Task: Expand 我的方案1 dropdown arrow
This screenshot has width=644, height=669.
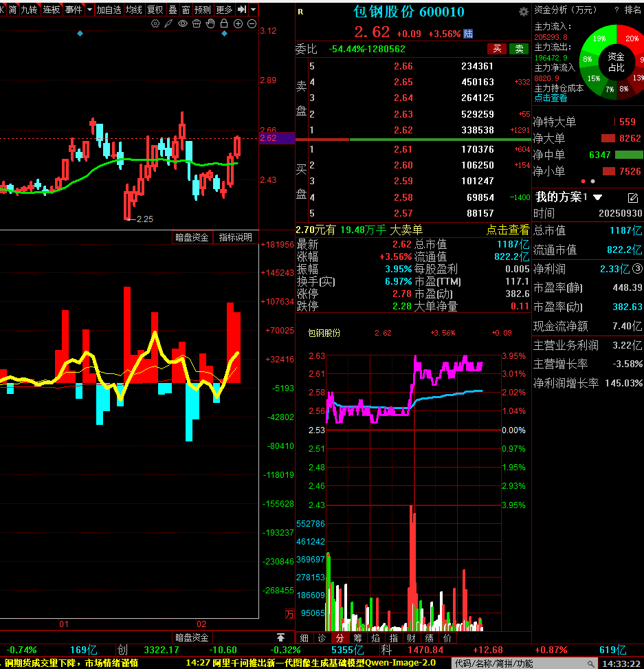Action: (597, 197)
